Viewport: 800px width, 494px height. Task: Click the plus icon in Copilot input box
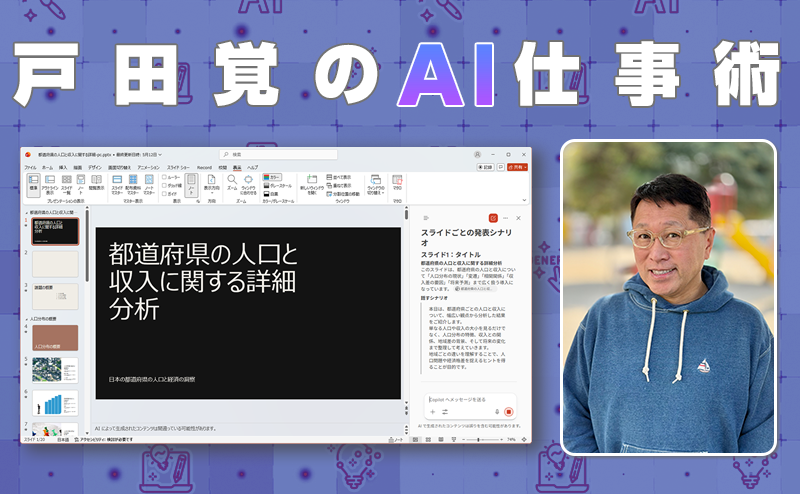click(x=433, y=412)
